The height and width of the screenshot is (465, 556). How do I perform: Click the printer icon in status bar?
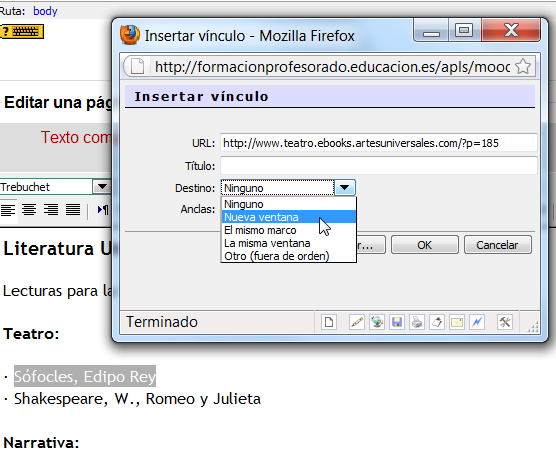pyautogui.click(x=417, y=322)
